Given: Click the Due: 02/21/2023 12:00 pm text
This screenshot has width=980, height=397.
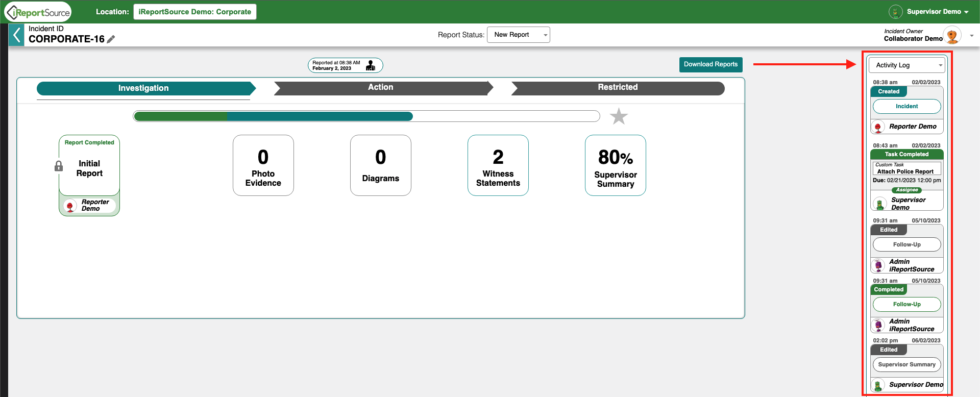Looking at the screenshot, I should pyautogui.click(x=906, y=181).
